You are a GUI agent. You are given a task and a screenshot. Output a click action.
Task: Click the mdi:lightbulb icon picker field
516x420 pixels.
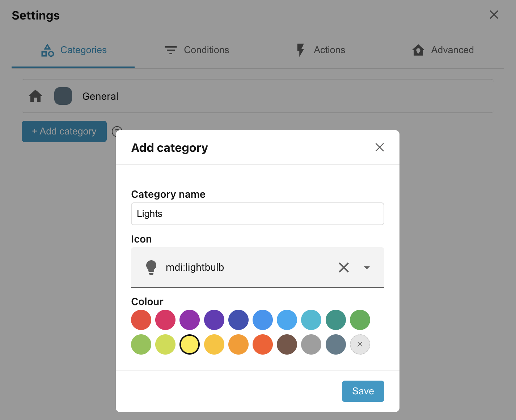258,267
